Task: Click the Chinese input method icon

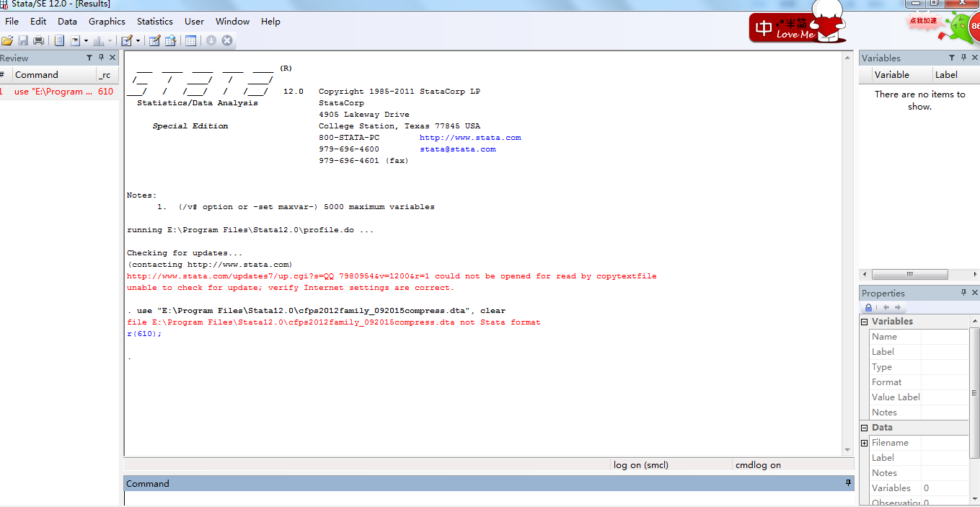Action: [x=763, y=29]
